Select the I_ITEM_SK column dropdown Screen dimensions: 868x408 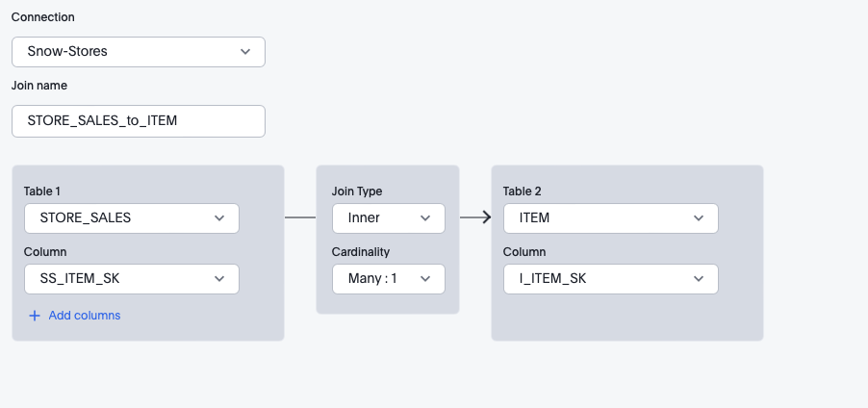tap(610, 279)
